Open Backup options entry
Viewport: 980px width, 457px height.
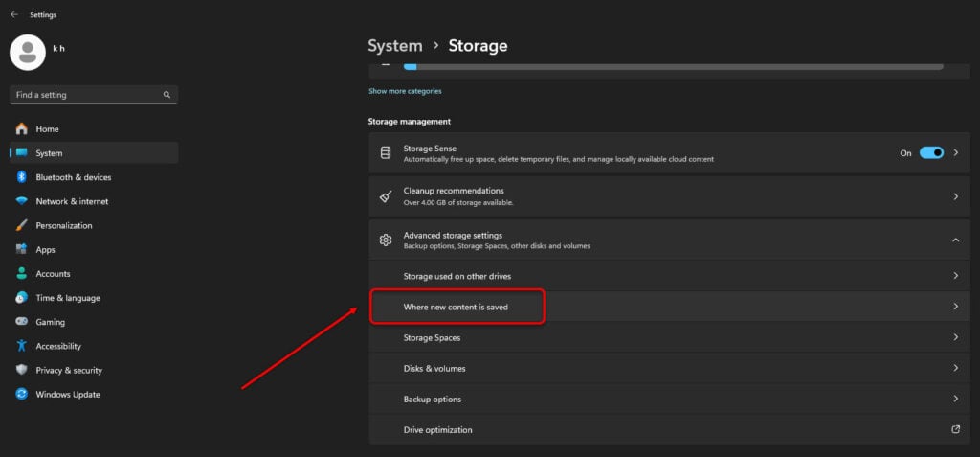click(x=669, y=399)
